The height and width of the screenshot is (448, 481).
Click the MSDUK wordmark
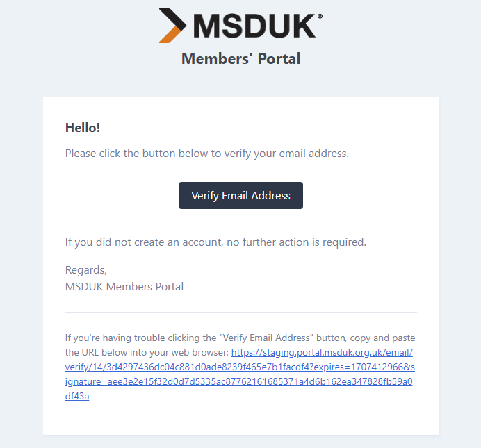point(254,26)
